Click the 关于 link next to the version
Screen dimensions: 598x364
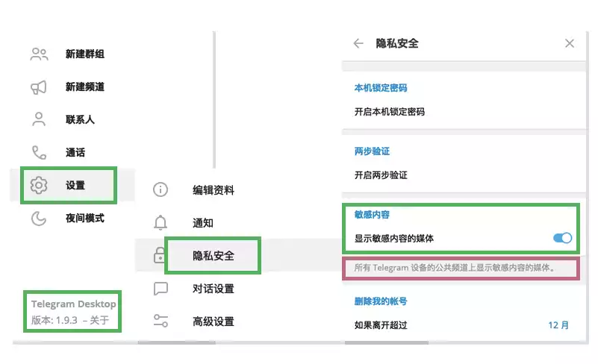(x=100, y=321)
